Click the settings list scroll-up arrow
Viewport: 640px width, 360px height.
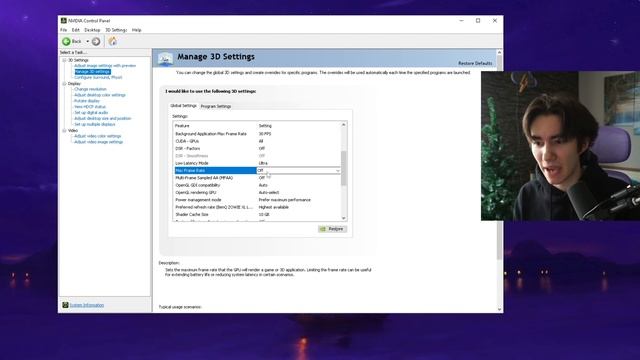(x=344, y=124)
